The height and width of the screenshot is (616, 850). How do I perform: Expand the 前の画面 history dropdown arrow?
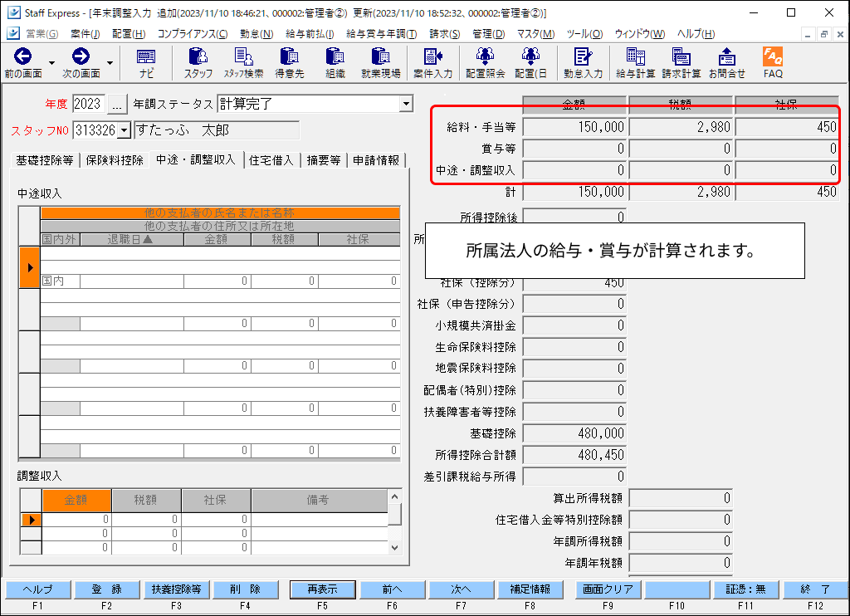tap(52, 63)
